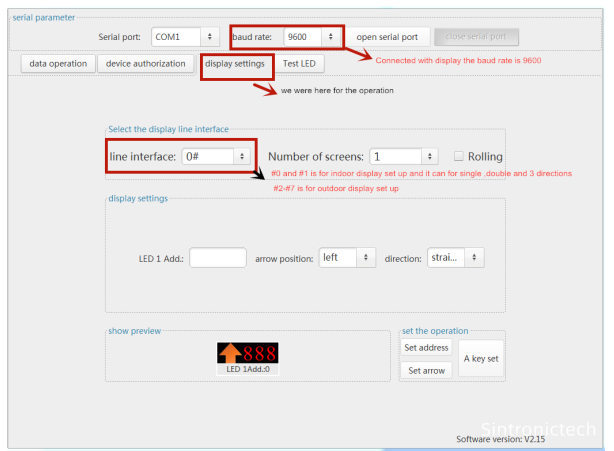Open the arrow position dropdown set to left

pos(346,258)
